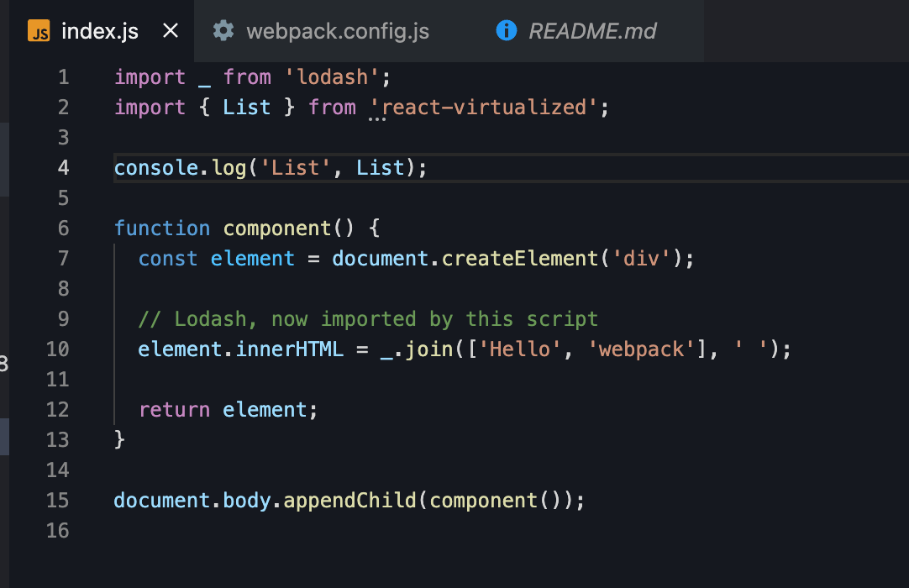The width and height of the screenshot is (909, 588).
Task: Select the index.js tab
Action: coord(100,31)
